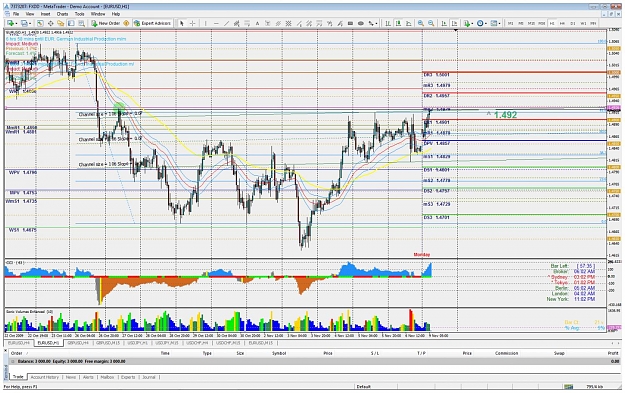Switch to the USDCHF,H4 chart tab
Screen dimensions: 625x393
pyautogui.click(x=197, y=342)
